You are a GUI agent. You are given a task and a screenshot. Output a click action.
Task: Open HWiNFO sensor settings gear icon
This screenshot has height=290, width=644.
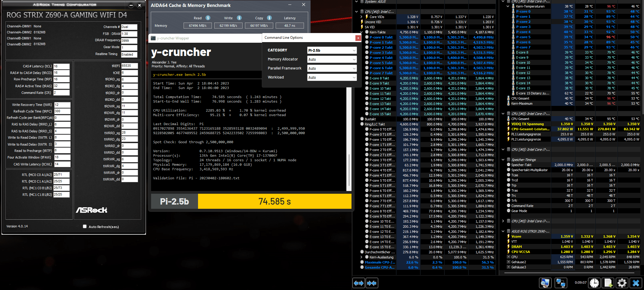pyautogui.click(x=622, y=283)
